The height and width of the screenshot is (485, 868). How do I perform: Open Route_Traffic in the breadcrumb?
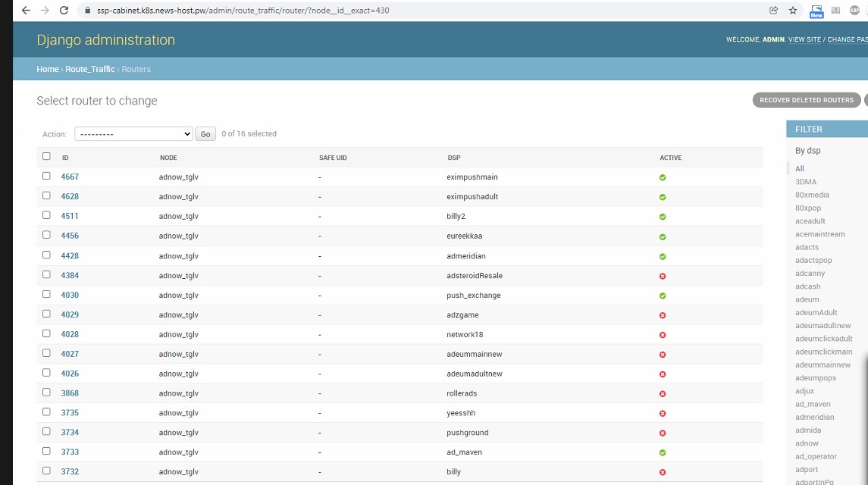[x=89, y=69]
